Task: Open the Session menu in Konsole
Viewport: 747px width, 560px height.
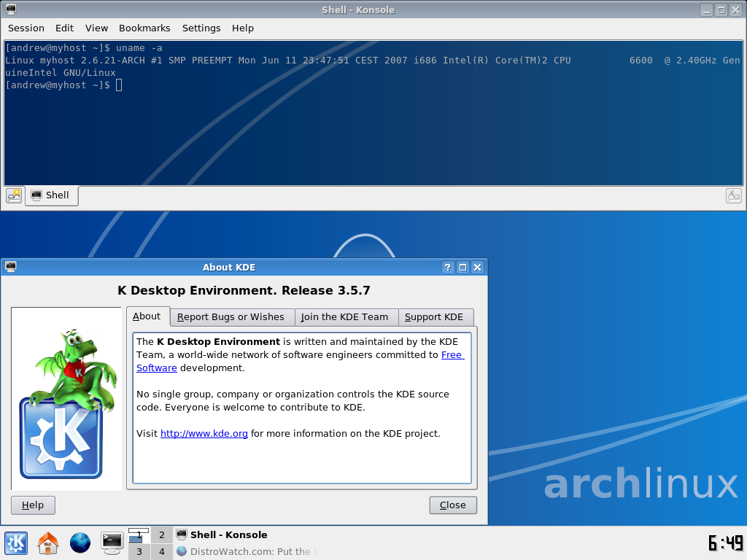Action: pos(26,28)
